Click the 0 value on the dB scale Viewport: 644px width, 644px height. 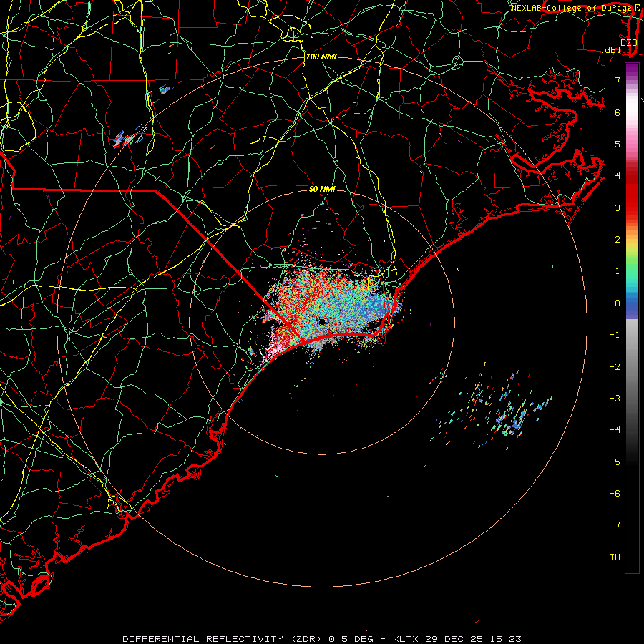click(618, 303)
